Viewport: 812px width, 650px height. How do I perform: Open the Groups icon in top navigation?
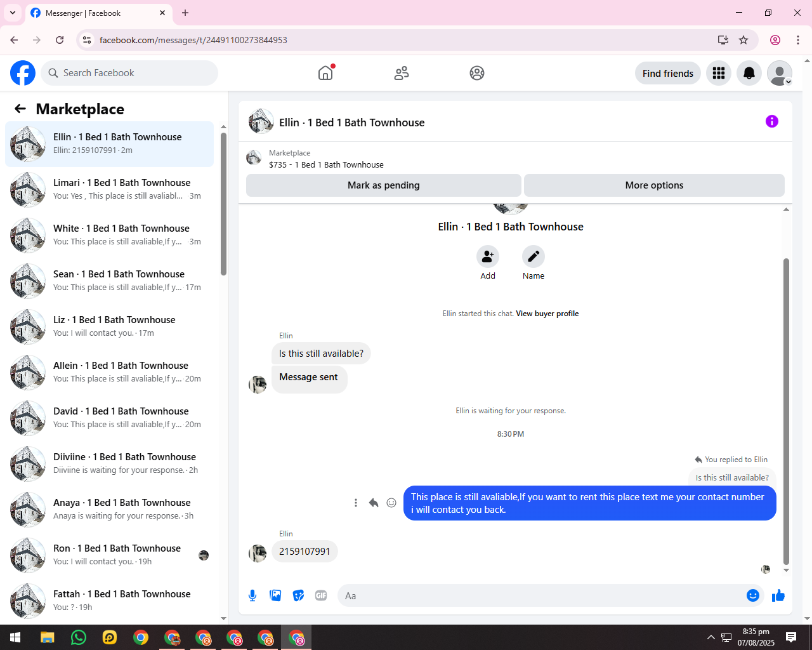click(x=477, y=73)
